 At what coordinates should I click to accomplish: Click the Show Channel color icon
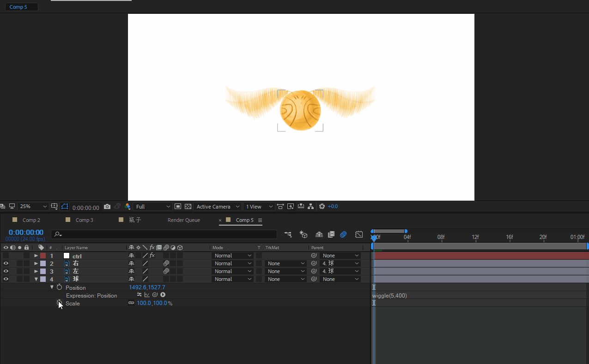pos(128,207)
